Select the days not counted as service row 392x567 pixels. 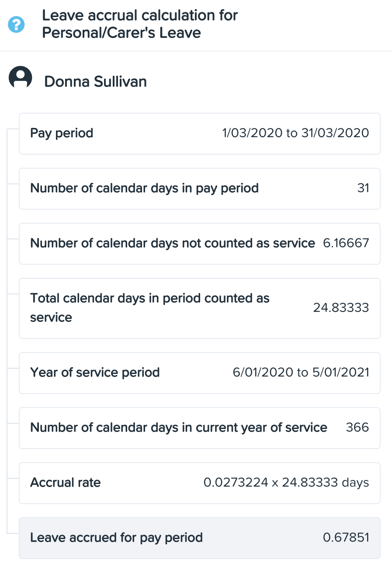(200, 244)
